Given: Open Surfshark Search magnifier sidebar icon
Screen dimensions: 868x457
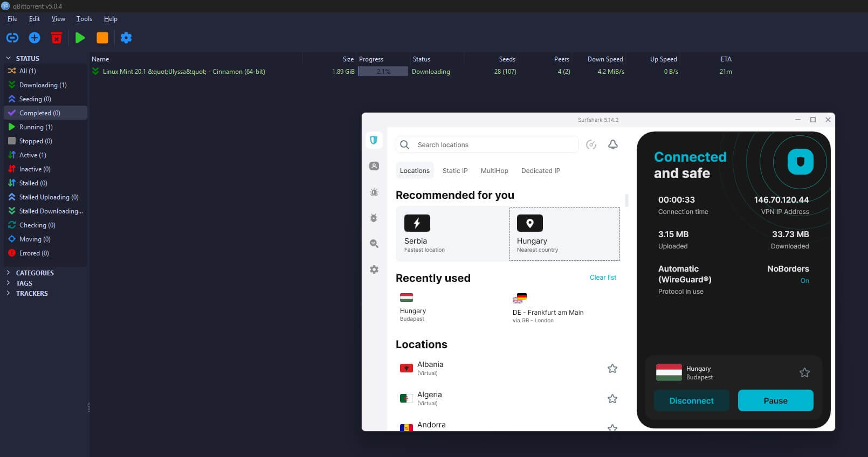Looking at the screenshot, I should click(374, 244).
